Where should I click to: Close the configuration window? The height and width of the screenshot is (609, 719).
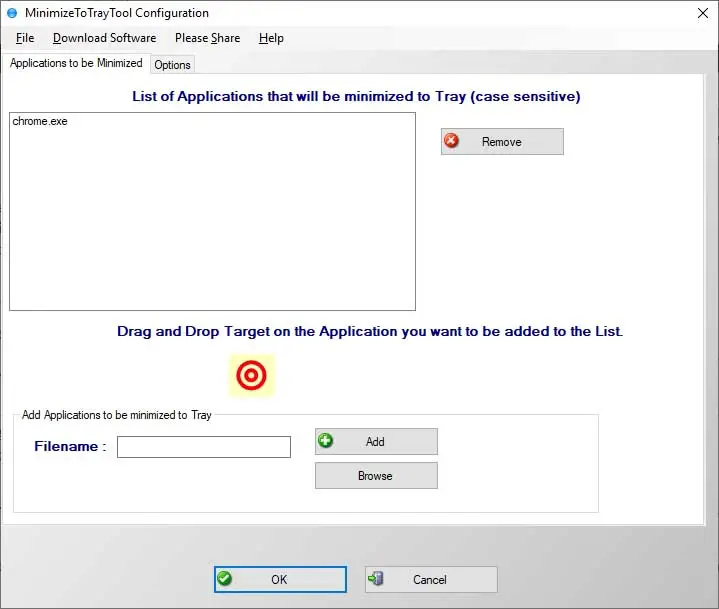point(702,13)
